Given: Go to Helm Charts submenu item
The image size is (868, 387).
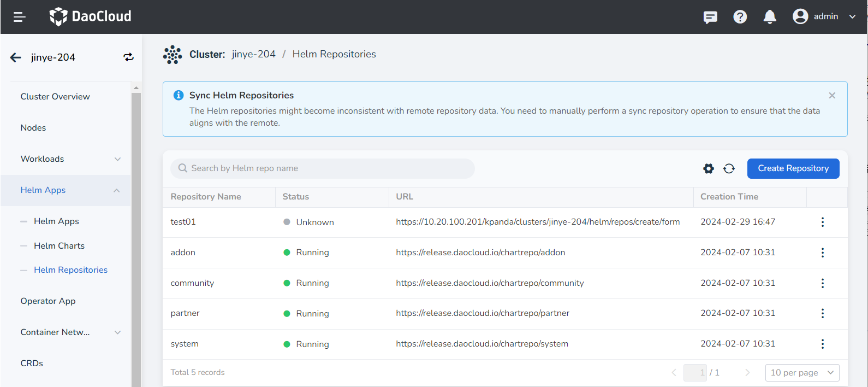Looking at the screenshot, I should 59,246.
